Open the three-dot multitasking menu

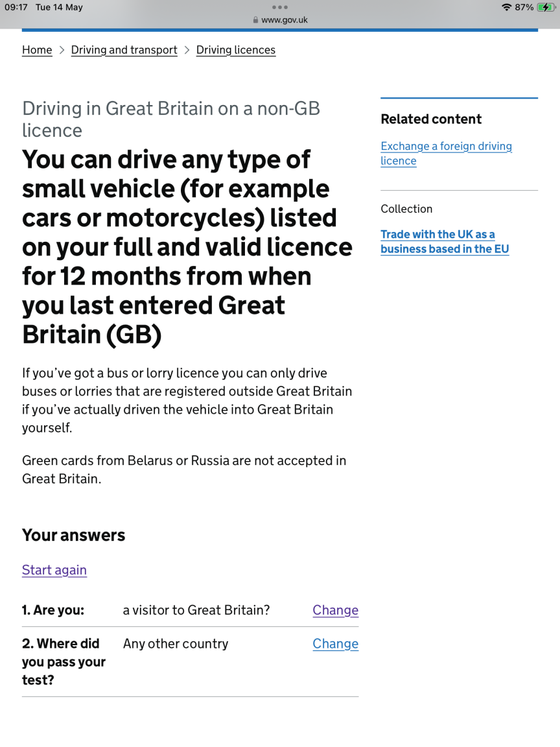pos(279,7)
